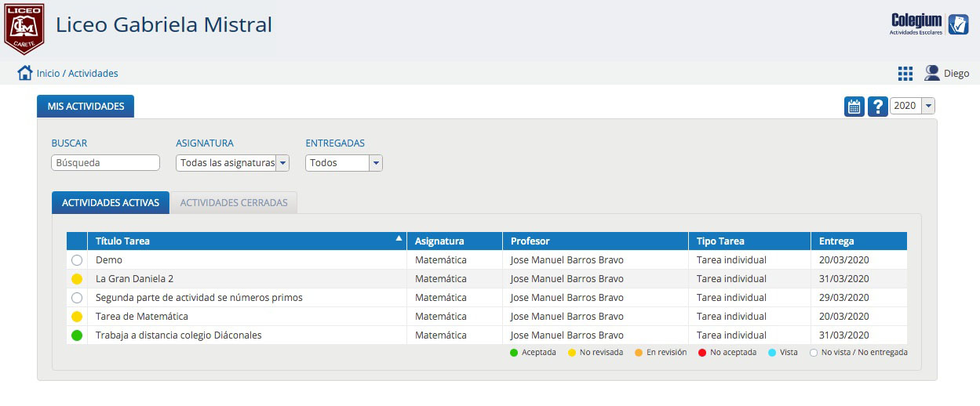This screenshot has width=980, height=406.
Task: Click the Aceptada green legend dot
Action: [x=514, y=353]
